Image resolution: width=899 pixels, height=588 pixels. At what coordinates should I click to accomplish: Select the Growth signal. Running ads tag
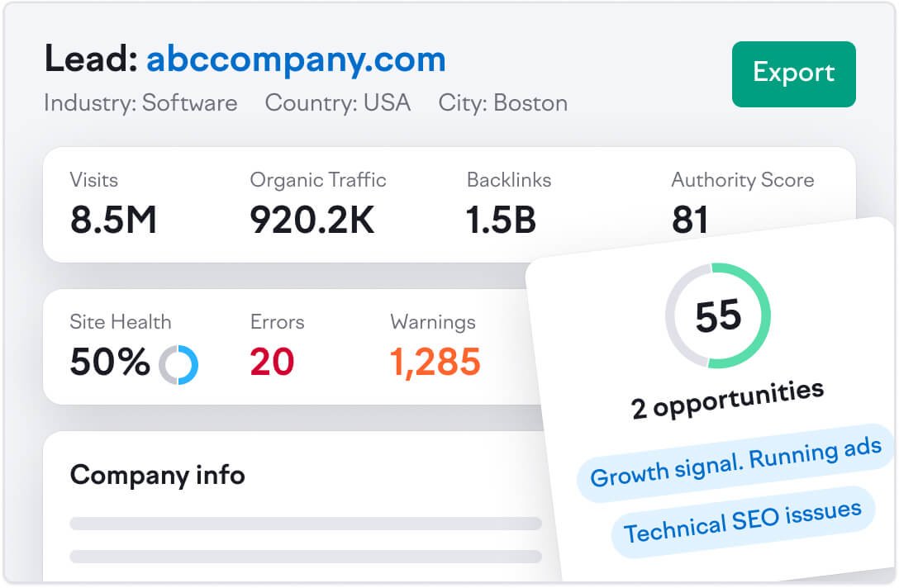[735, 462]
